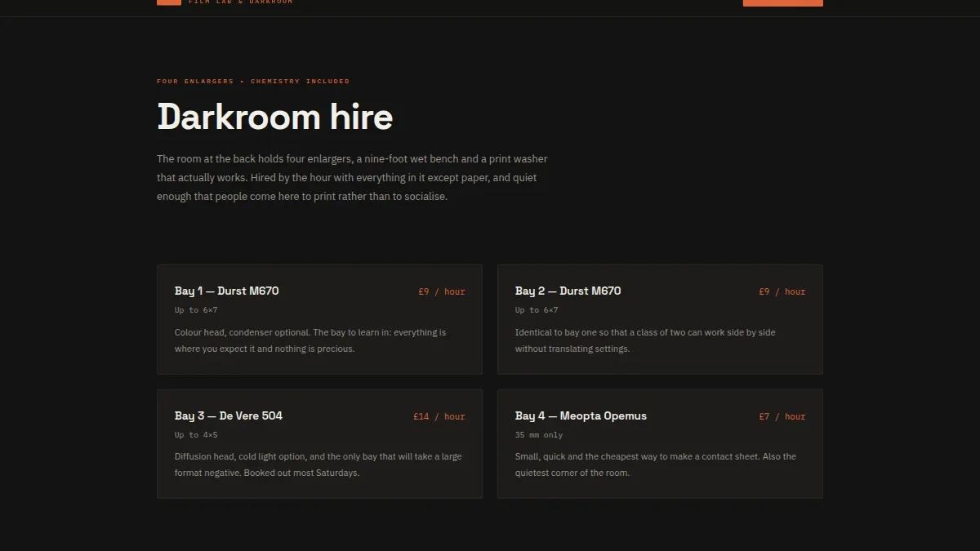Click the 'Colour head, condenser optional' description

310,340
